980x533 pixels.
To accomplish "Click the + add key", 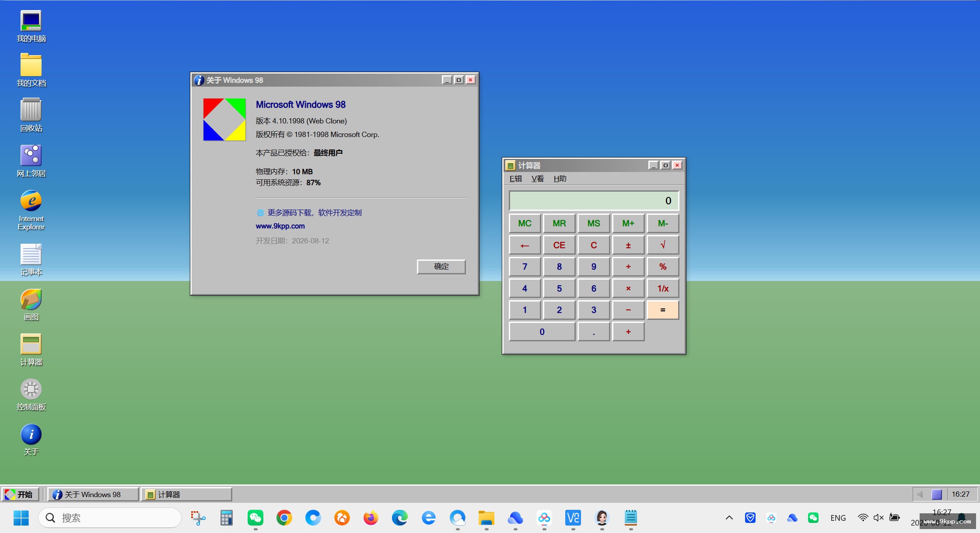I will (628, 332).
